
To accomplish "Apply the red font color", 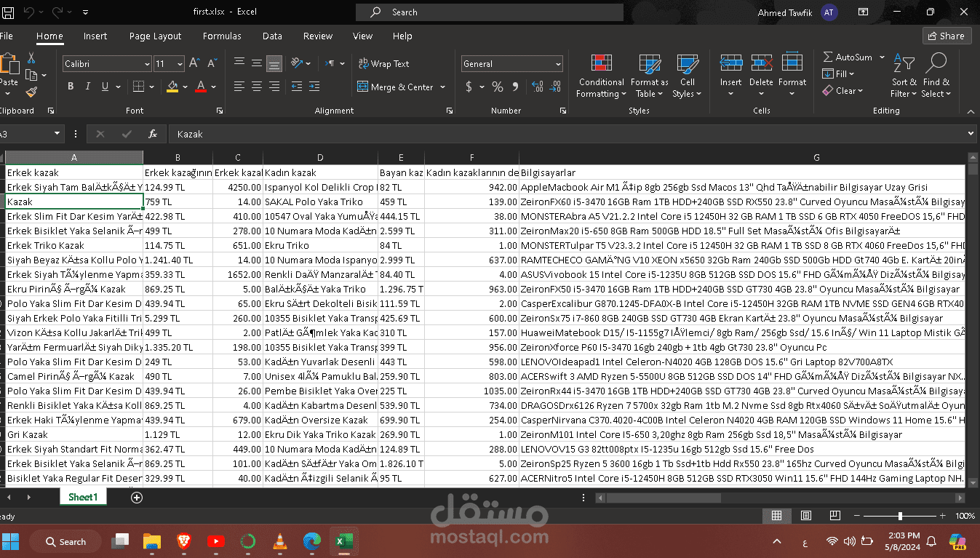I will click(202, 87).
